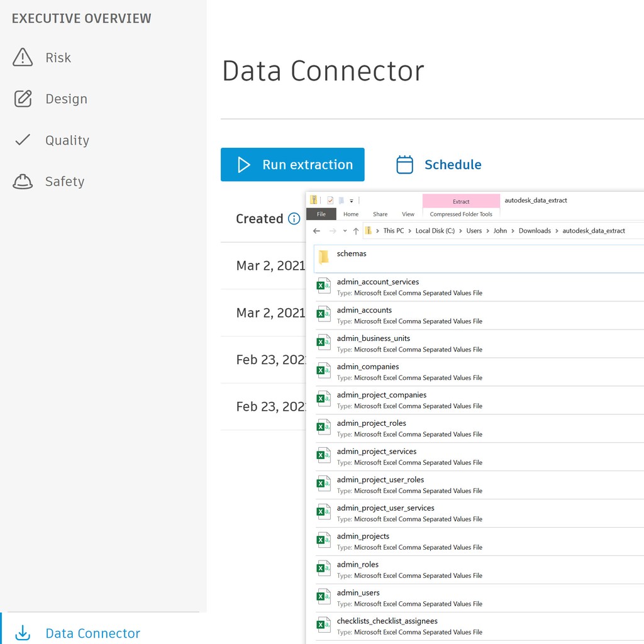The height and width of the screenshot is (644, 644).
Task: Select the Risk warning icon in sidebar
Action: pos(23,57)
